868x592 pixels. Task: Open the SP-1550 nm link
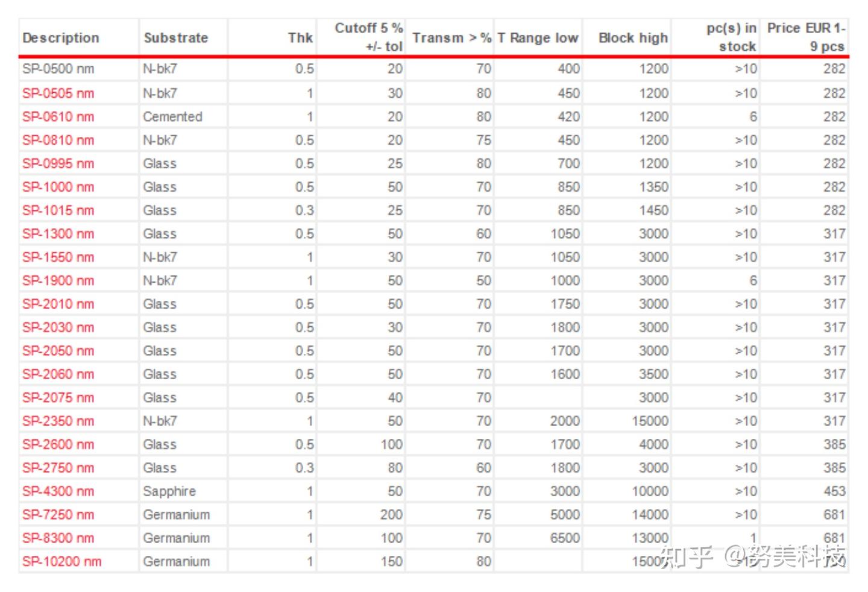pyautogui.click(x=58, y=257)
